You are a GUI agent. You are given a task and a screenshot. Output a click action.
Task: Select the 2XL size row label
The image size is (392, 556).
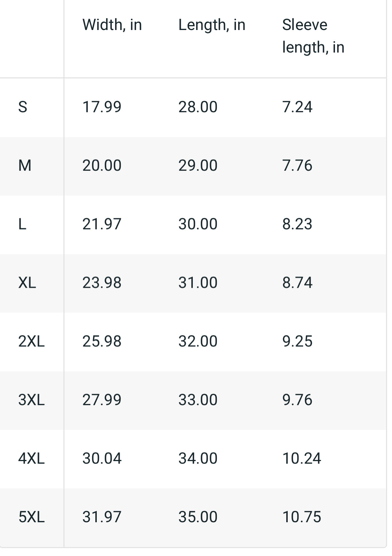coord(32,341)
